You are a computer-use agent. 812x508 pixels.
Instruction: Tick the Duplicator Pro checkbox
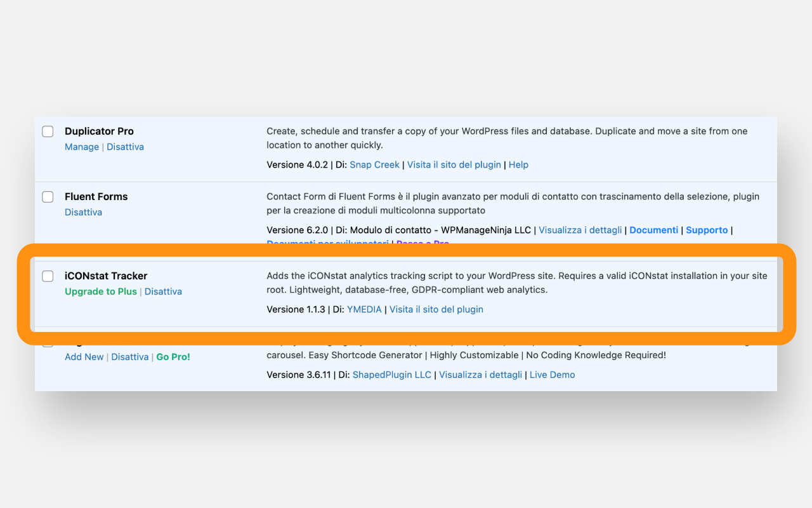point(48,131)
